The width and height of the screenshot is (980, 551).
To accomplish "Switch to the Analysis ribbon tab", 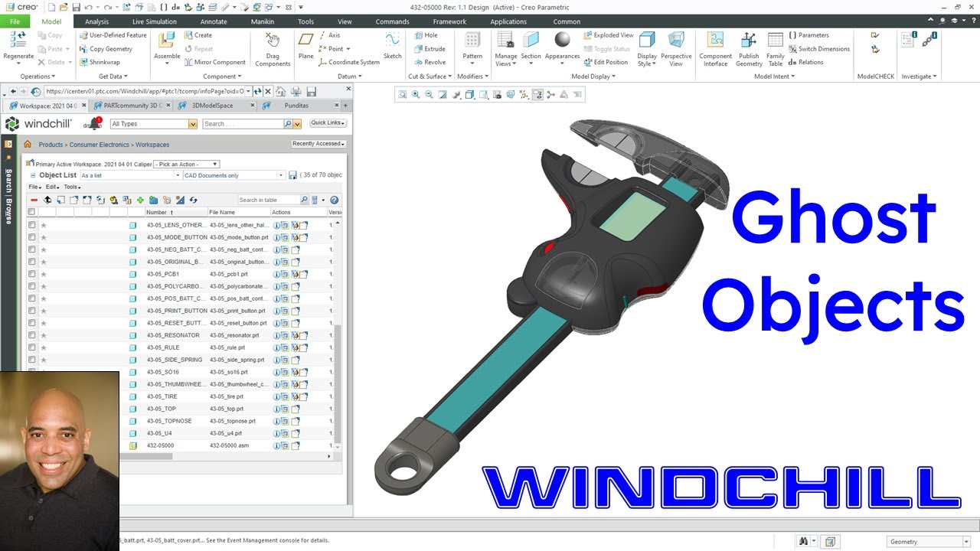I will click(96, 21).
